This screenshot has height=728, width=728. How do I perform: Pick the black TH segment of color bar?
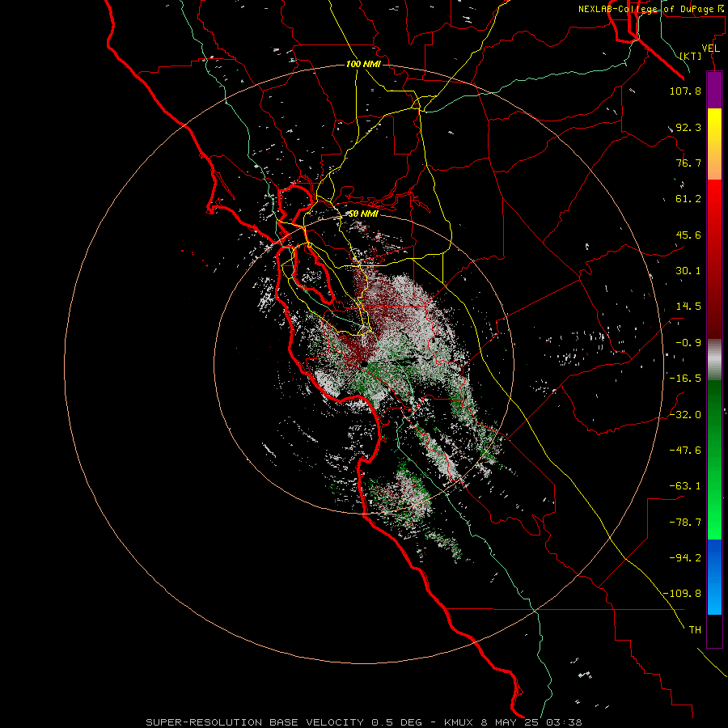coord(714,630)
